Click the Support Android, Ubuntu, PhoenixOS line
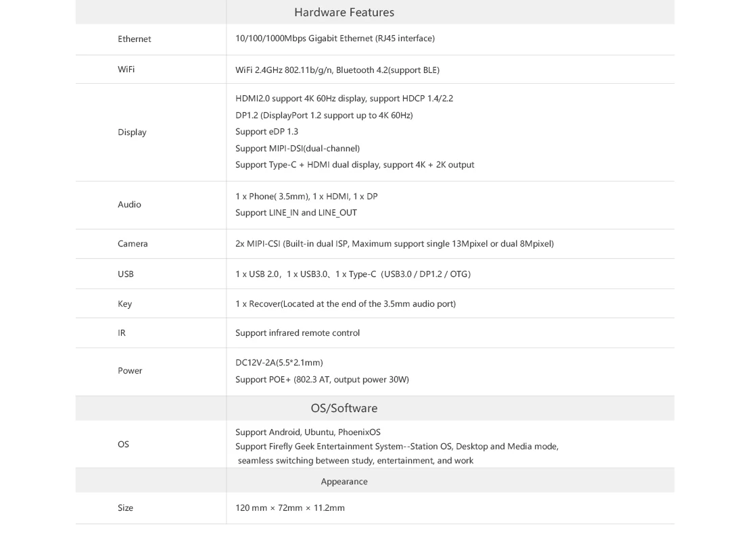The height and width of the screenshot is (554, 756). click(308, 432)
